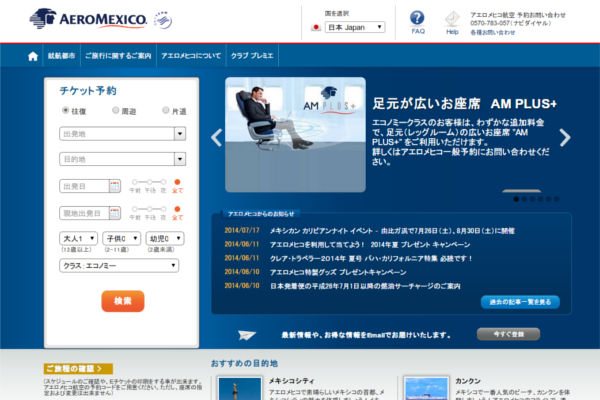Open the メキシコシティ destination thumbnail
The width and height of the screenshot is (600, 400).
[x=240, y=389]
